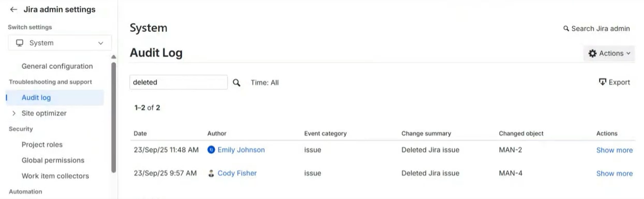
Task: Click the Security section heading
Action: [x=20, y=129]
